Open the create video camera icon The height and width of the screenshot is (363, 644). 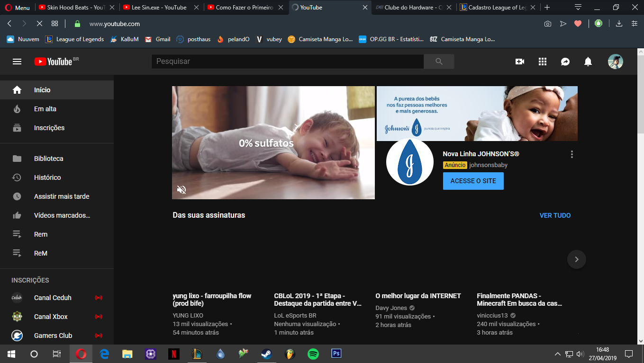coord(520,62)
